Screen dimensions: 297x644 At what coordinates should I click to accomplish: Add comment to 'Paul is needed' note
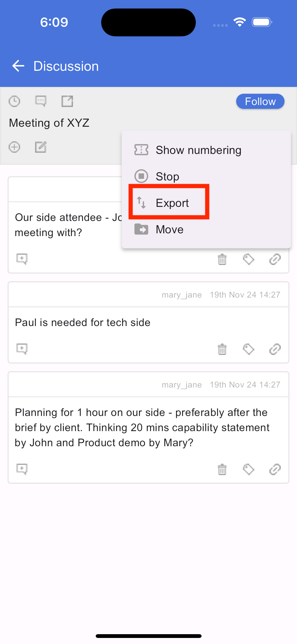22,349
